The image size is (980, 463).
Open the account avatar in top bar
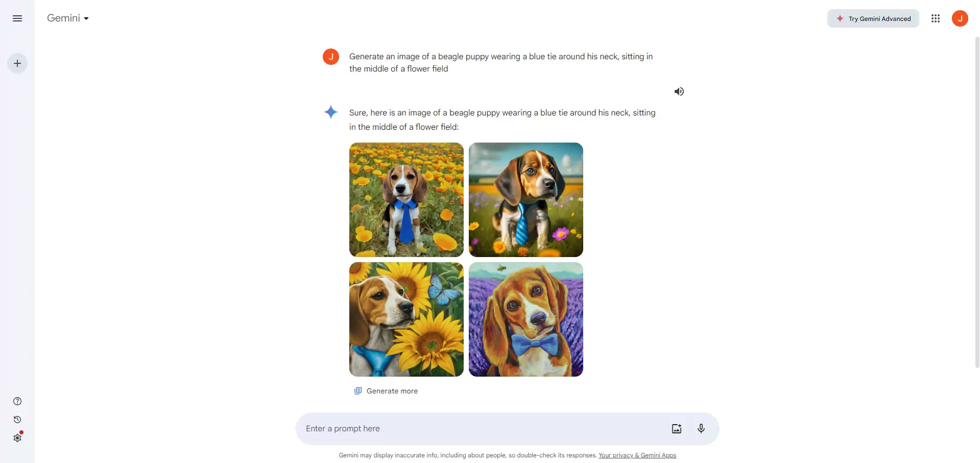pos(960,18)
